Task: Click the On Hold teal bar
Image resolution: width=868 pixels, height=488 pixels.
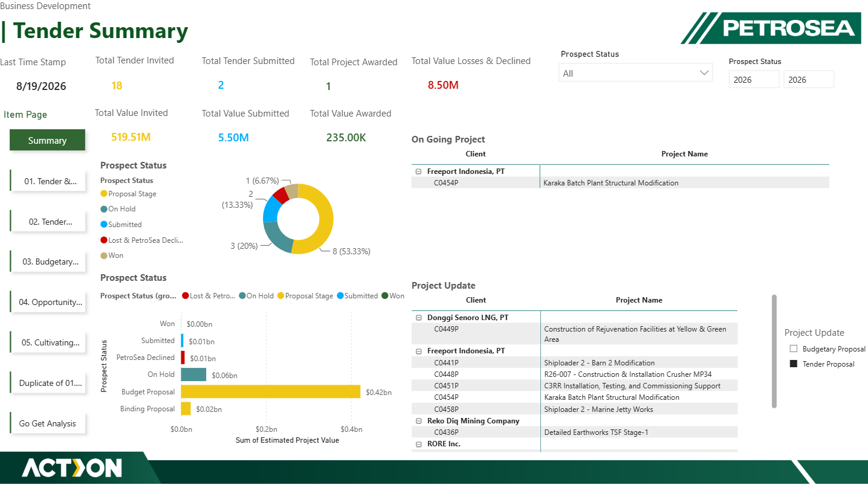Action: coord(193,374)
